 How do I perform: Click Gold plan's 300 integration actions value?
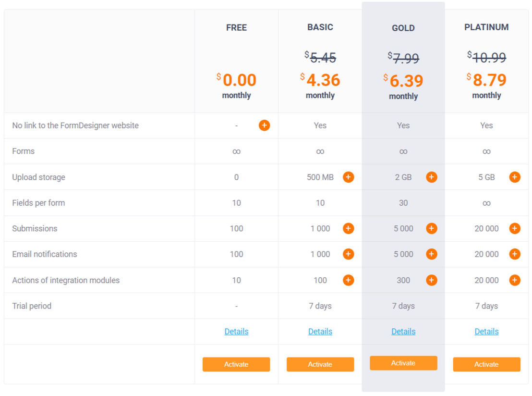[403, 280]
